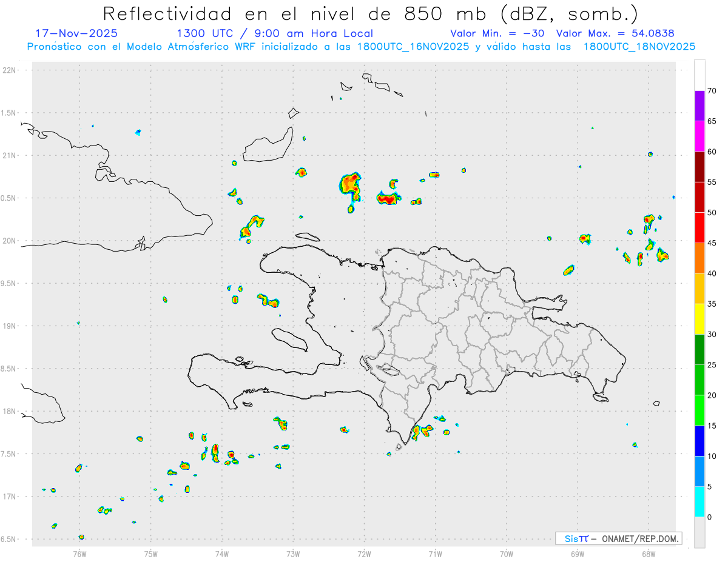Click the time label '1300 UTC / 9:00 am Hora Local'

click(275, 33)
